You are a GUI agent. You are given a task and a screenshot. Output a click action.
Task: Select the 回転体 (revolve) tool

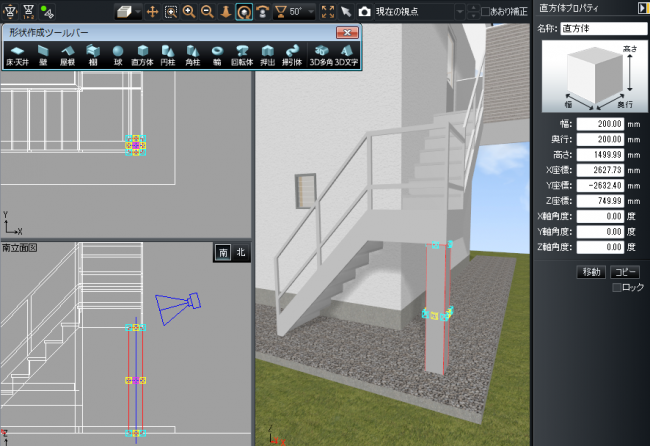pos(241,55)
